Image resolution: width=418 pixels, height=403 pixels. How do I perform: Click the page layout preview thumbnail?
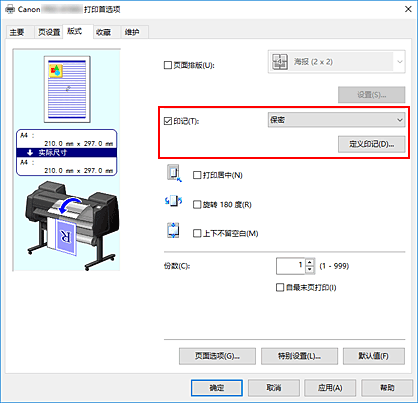coord(67,89)
